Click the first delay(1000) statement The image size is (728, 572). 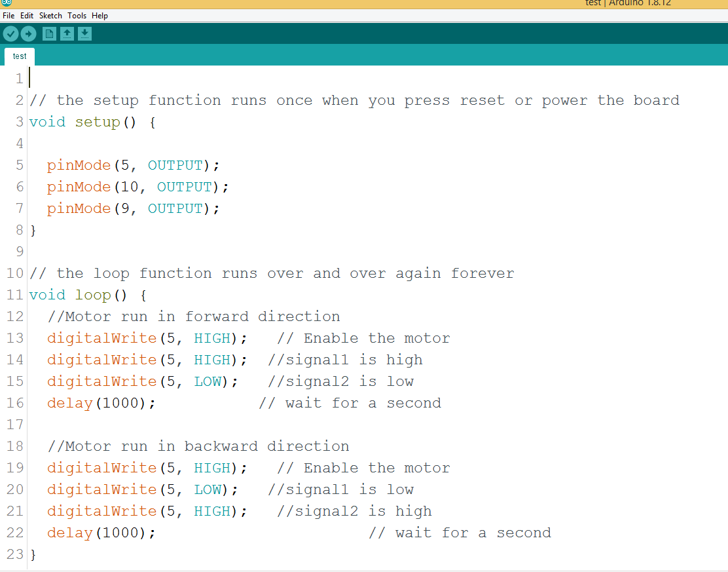pos(101,404)
